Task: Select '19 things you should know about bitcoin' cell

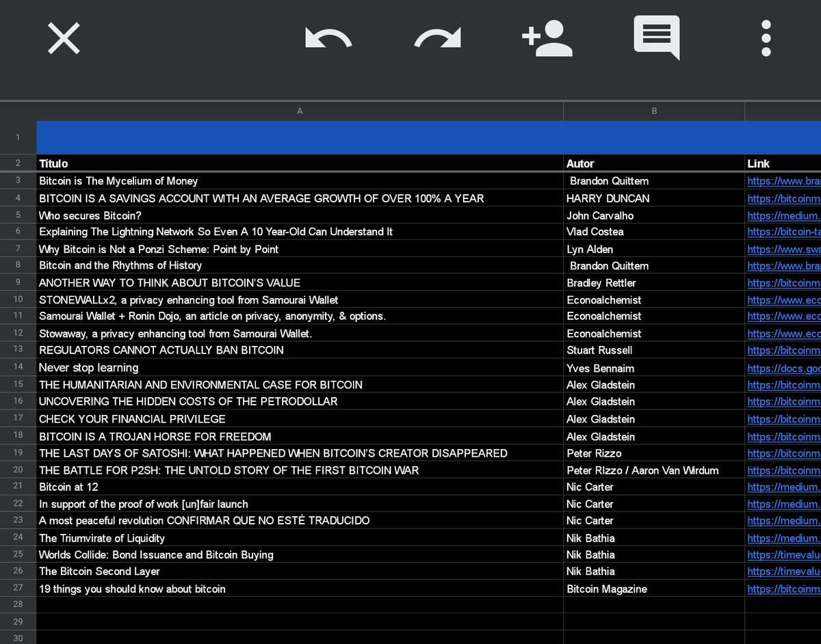Action: (300, 589)
